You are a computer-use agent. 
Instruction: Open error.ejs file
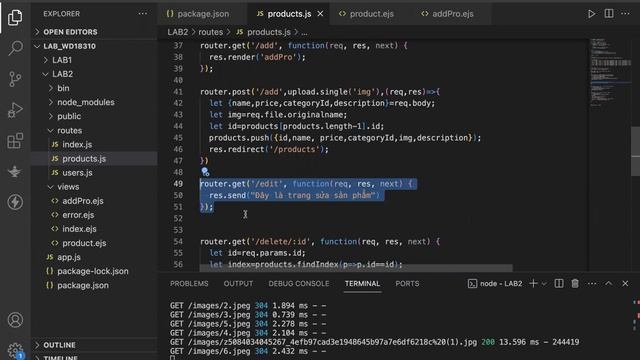tap(94, 215)
